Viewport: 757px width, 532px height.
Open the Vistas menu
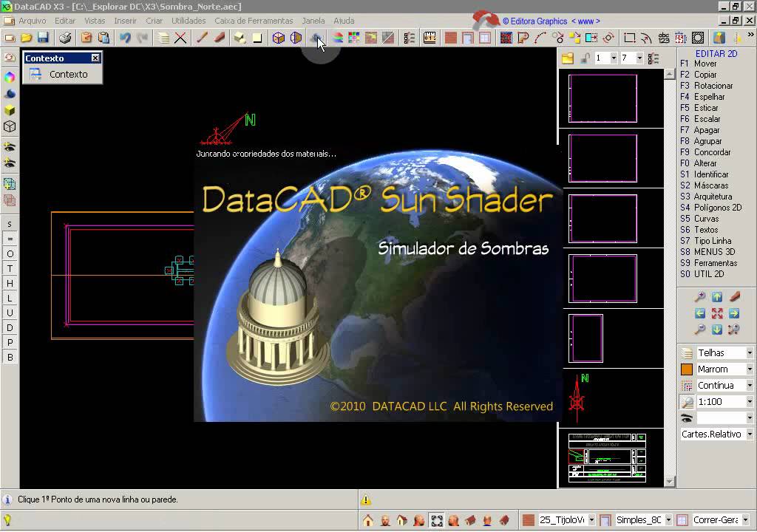(95, 21)
